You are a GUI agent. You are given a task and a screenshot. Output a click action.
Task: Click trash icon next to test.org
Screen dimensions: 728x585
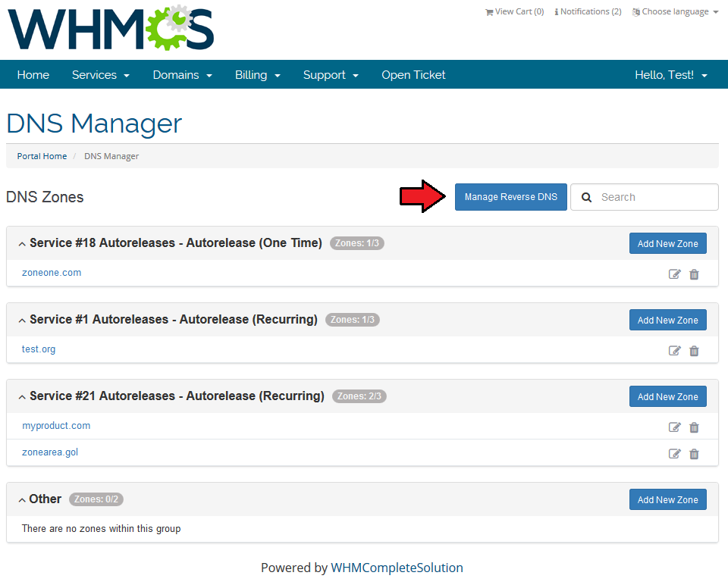pos(694,351)
